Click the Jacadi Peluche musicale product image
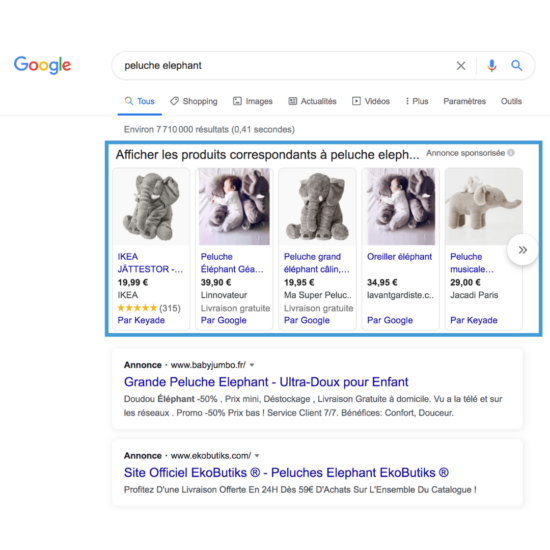The image size is (550, 550). [x=484, y=207]
